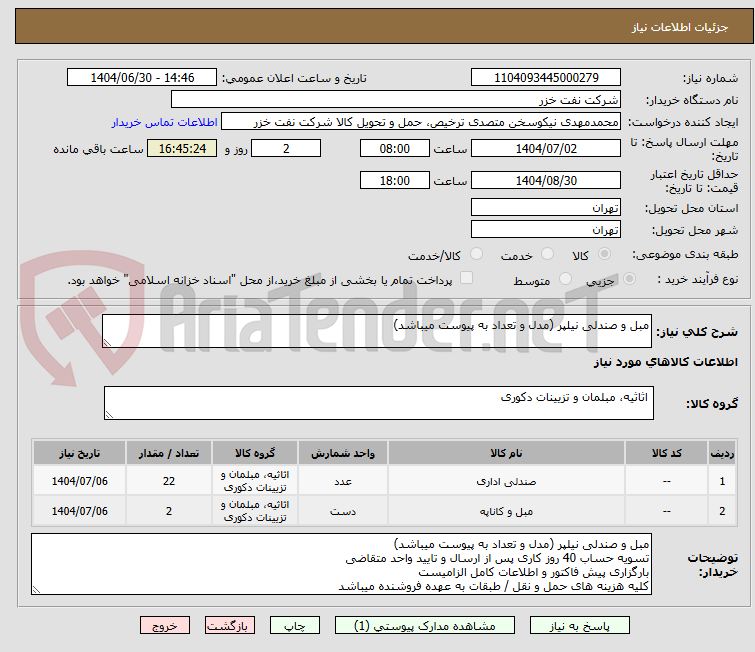Click resize handle of general description box
The height and width of the screenshot is (652, 755).
pos(107,343)
